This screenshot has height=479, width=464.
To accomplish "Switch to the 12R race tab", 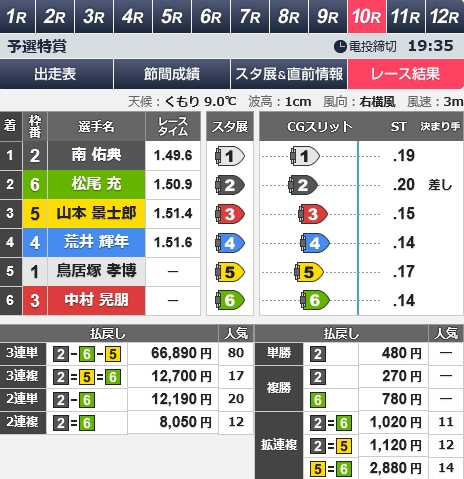I will pos(445,16).
